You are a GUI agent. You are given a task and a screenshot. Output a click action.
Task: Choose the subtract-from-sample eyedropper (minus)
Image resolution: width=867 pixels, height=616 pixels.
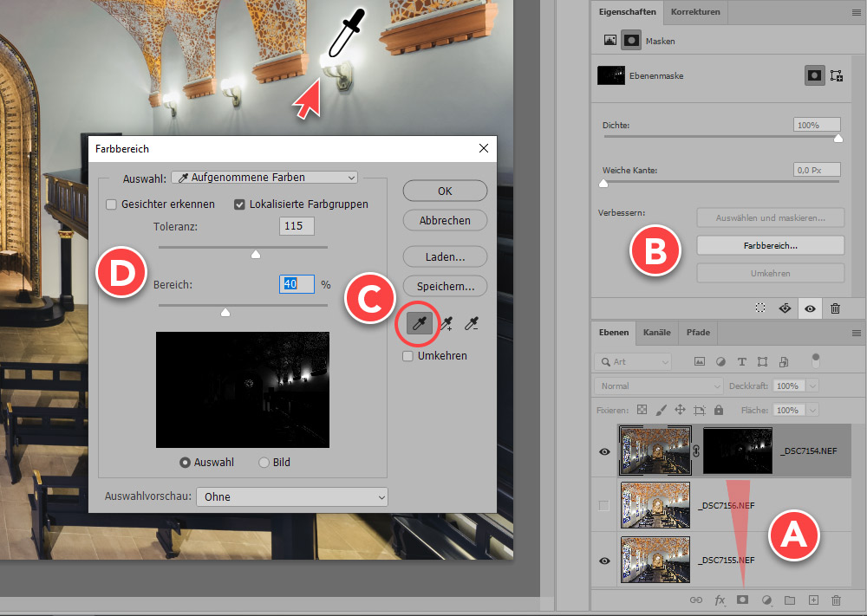[x=473, y=324]
